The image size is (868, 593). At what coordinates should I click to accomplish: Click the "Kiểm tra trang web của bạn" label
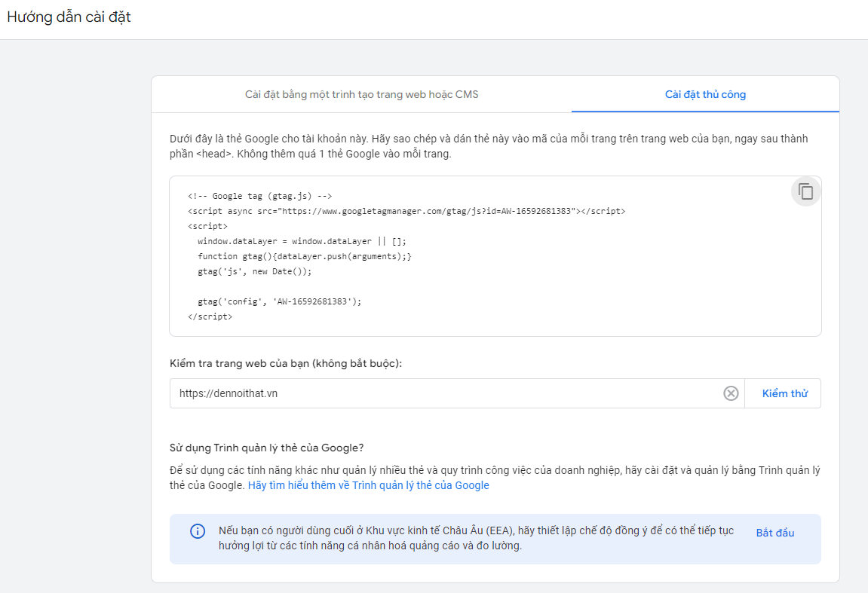(286, 363)
